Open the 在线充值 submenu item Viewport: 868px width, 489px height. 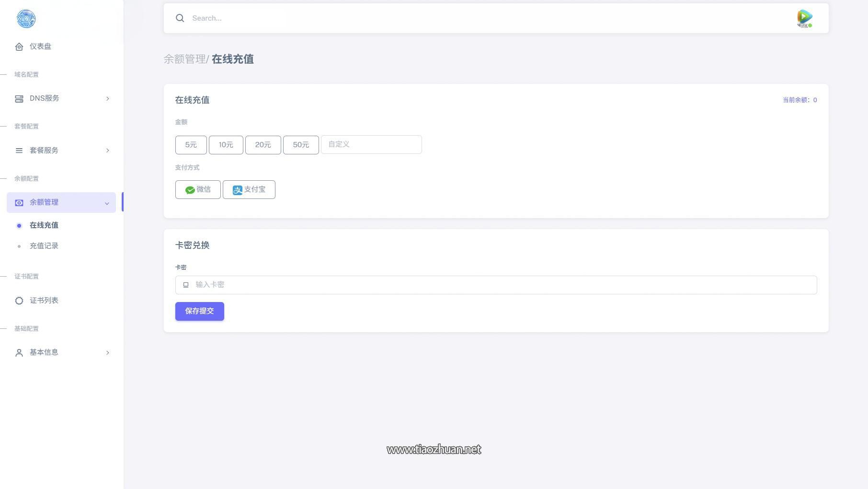coord(44,225)
